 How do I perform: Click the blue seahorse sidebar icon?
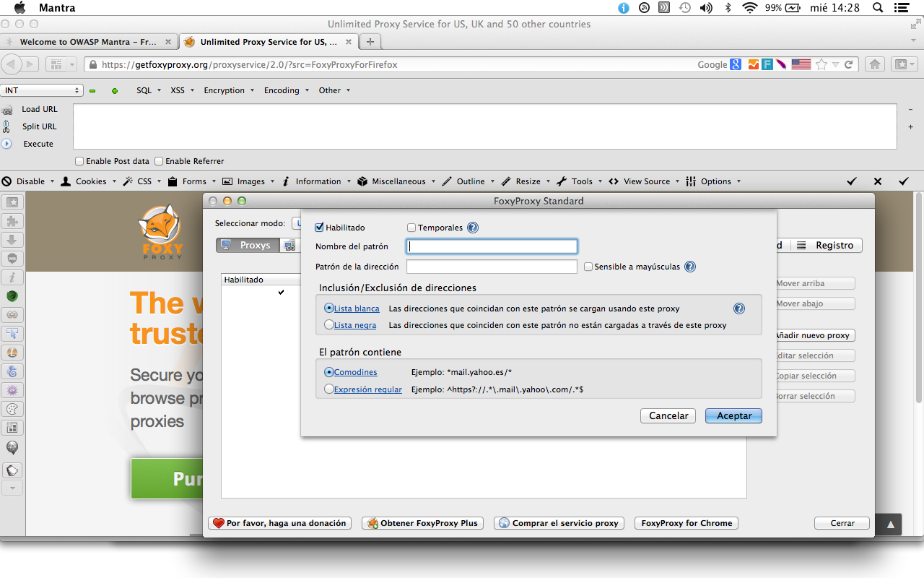(12, 371)
